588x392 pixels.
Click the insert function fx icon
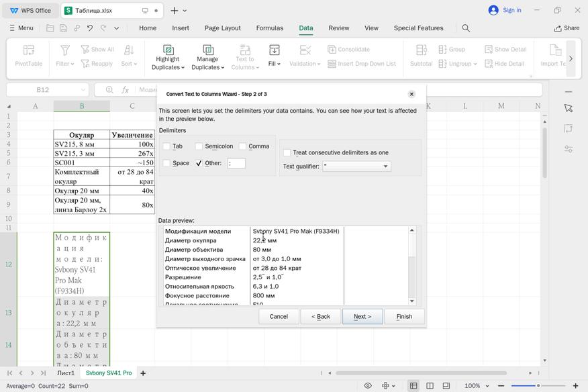[126, 90]
